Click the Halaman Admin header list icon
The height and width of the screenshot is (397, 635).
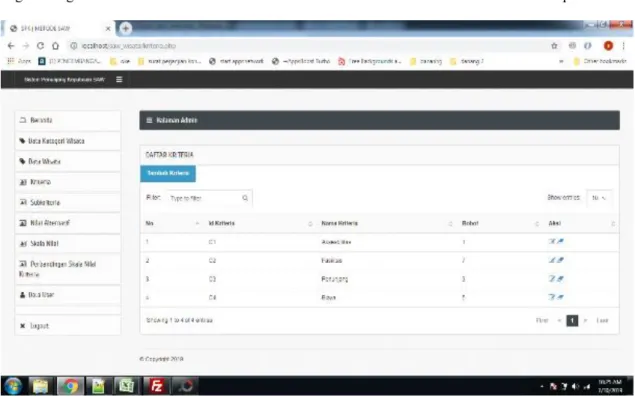tap(149, 120)
